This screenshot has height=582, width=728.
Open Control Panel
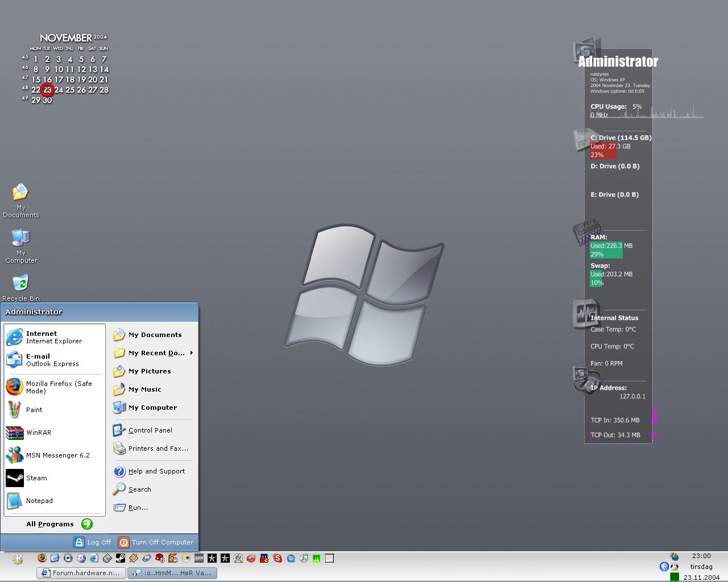pyautogui.click(x=152, y=430)
